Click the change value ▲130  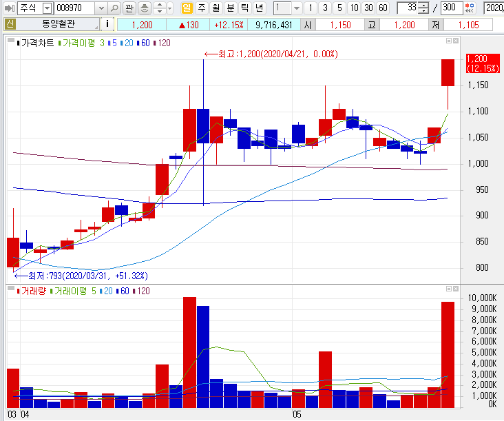[x=188, y=25]
